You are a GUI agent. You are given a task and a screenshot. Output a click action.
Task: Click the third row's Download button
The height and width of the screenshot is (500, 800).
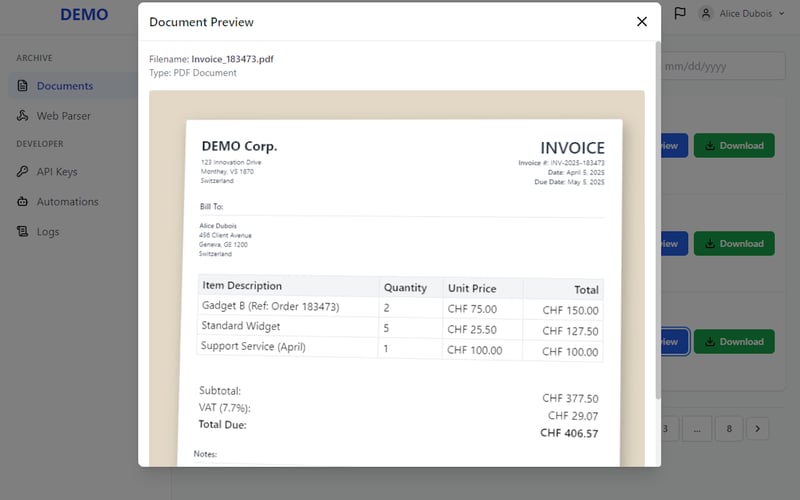pyautogui.click(x=734, y=341)
